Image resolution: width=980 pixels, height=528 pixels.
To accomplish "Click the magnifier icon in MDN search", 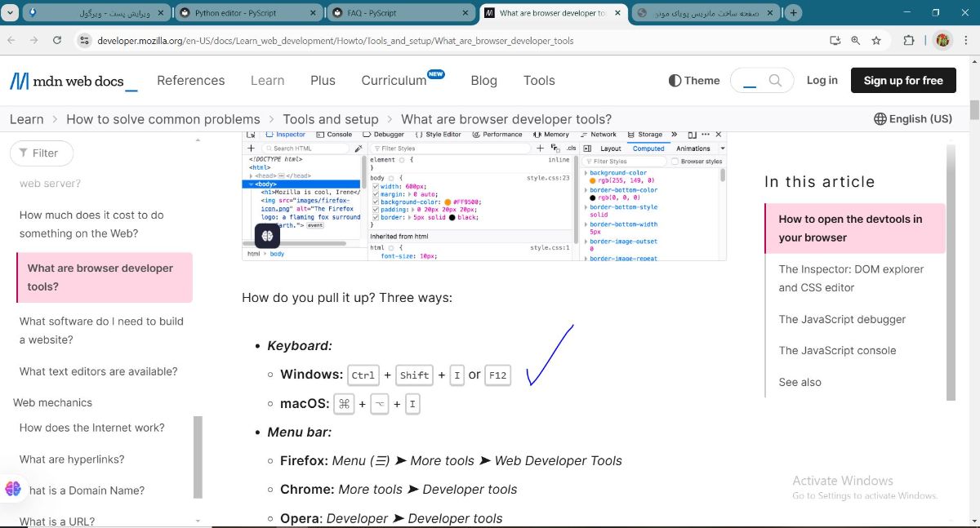I will point(776,80).
